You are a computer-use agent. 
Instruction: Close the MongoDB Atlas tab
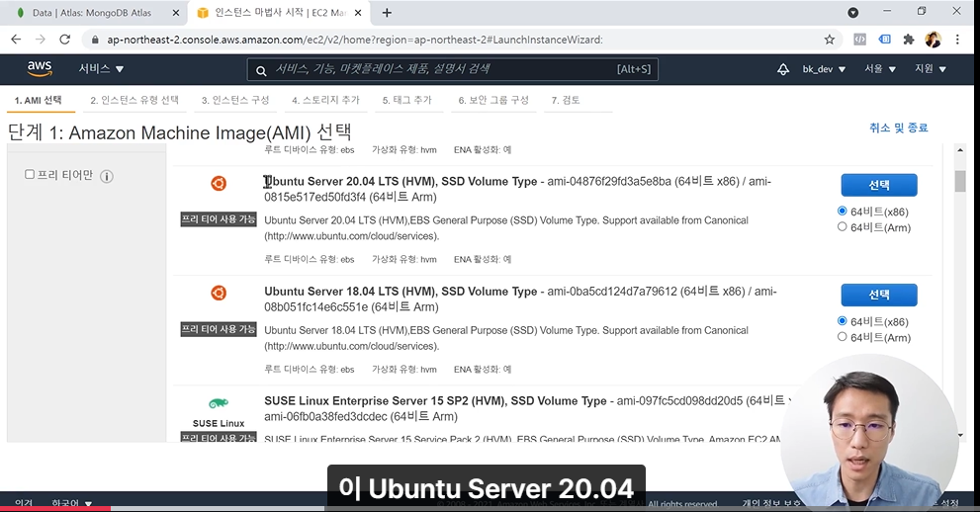tap(176, 13)
